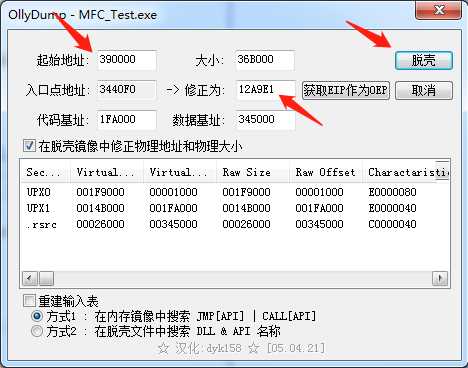Click the section list scroll left arrow
Image resolution: width=468 pixels, height=368 pixels.
(x=30, y=278)
